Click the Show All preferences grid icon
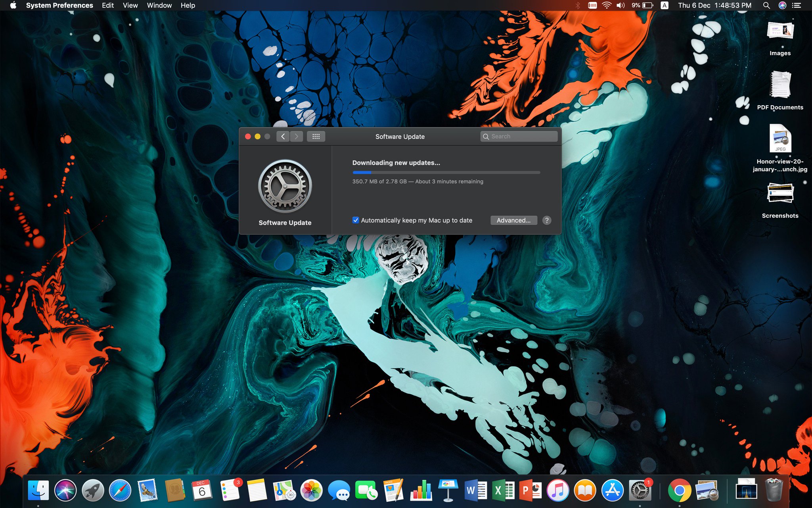Viewport: 812px width, 508px height. tap(316, 137)
